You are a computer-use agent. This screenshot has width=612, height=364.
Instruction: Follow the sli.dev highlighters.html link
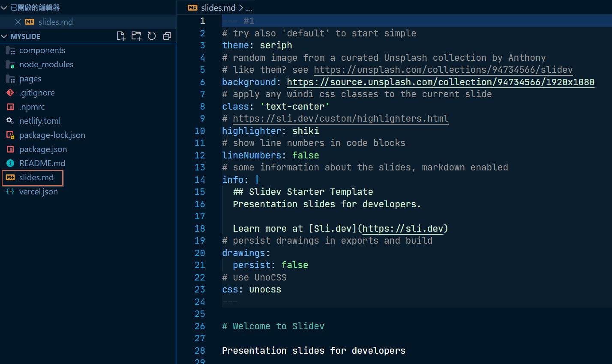coord(340,119)
